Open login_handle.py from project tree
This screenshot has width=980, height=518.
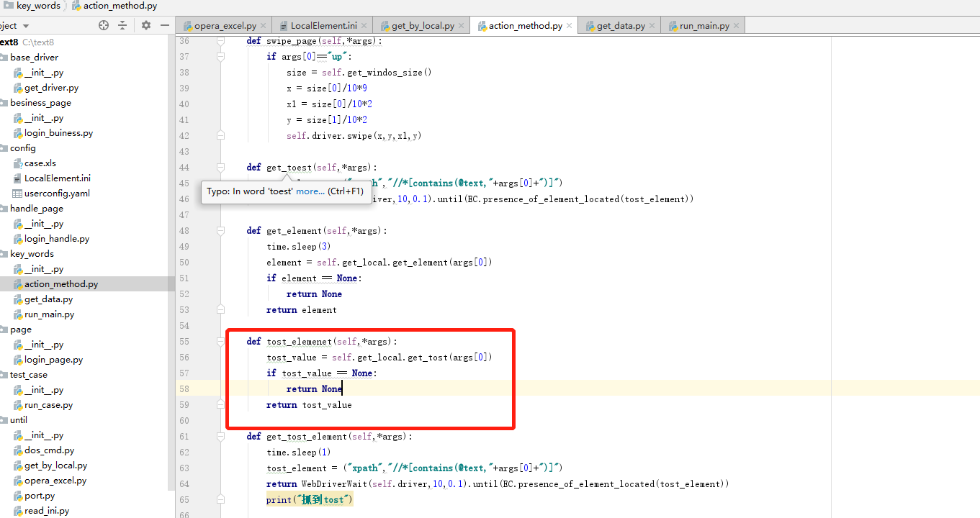point(57,238)
